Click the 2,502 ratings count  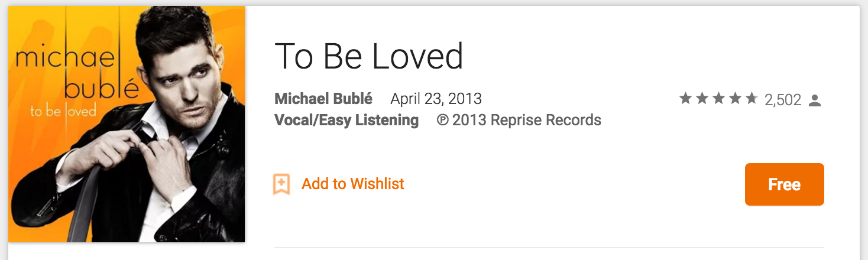[x=782, y=100]
